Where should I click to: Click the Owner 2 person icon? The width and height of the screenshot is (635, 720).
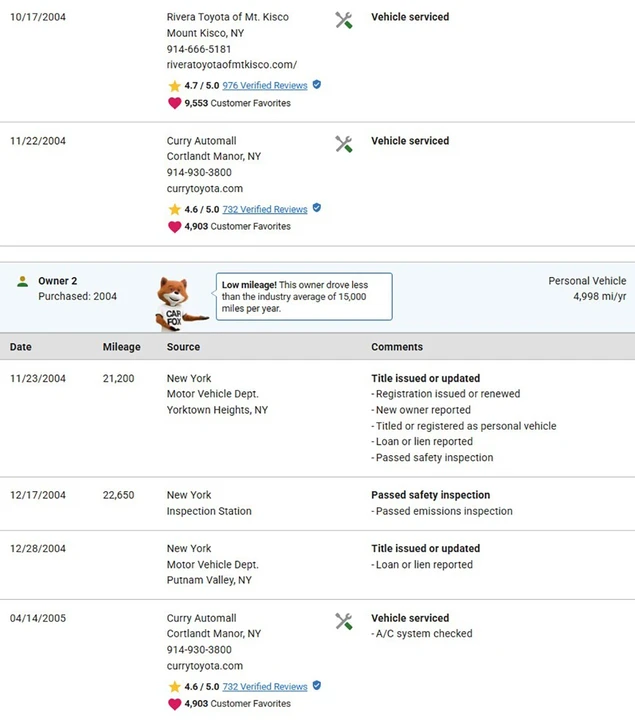22,281
